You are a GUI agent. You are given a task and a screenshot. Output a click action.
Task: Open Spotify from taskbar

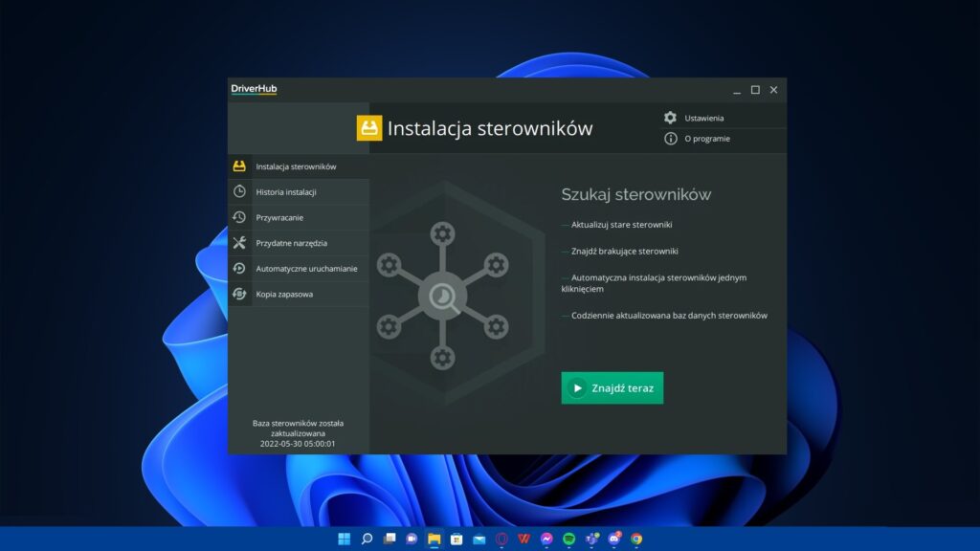click(569, 539)
